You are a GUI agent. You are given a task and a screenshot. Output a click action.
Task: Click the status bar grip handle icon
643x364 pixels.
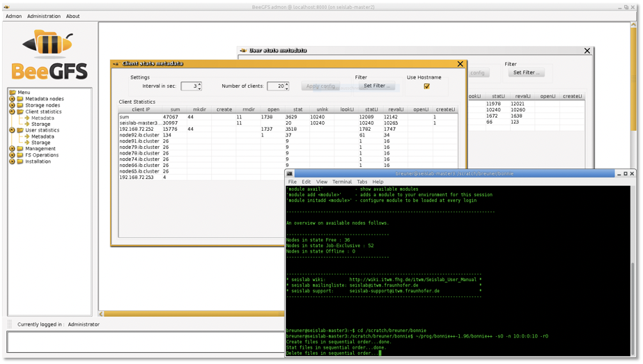(10, 324)
